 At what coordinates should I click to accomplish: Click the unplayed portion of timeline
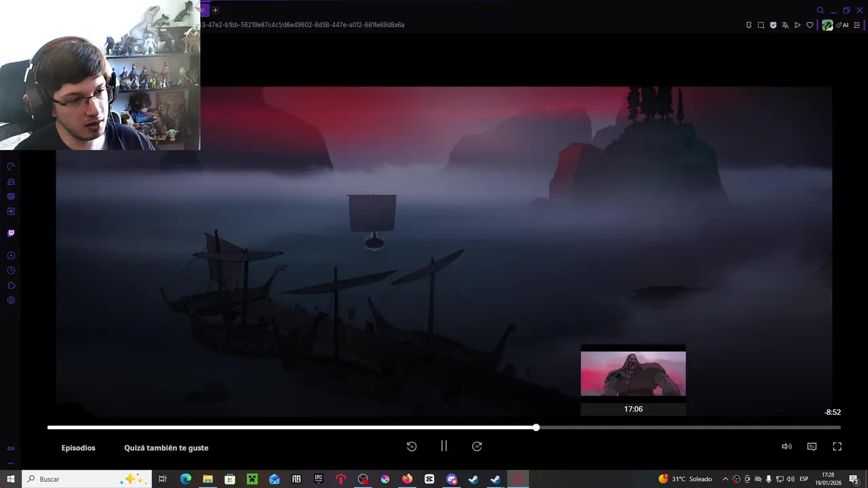(x=688, y=428)
